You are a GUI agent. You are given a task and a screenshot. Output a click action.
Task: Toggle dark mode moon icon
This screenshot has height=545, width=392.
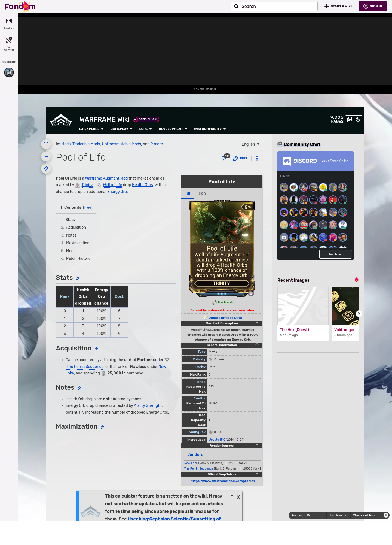358,119
